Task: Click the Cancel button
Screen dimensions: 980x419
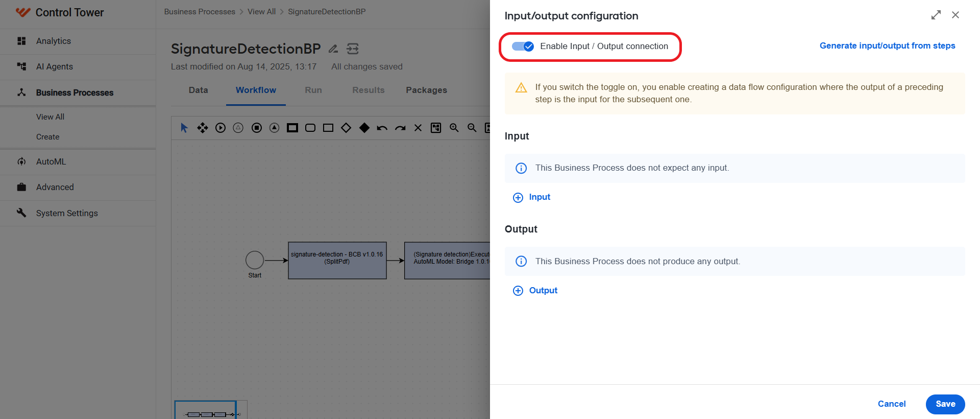Action: 892,404
